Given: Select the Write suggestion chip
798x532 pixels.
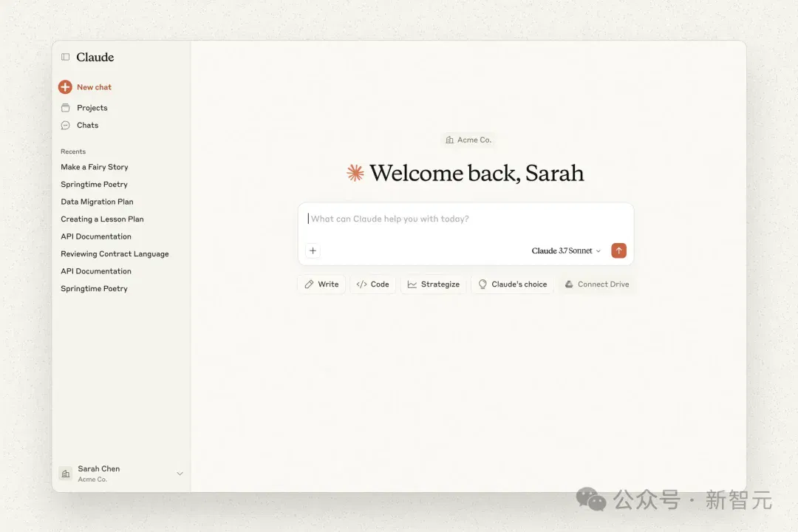Looking at the screenshot, I should coord(321,284).
